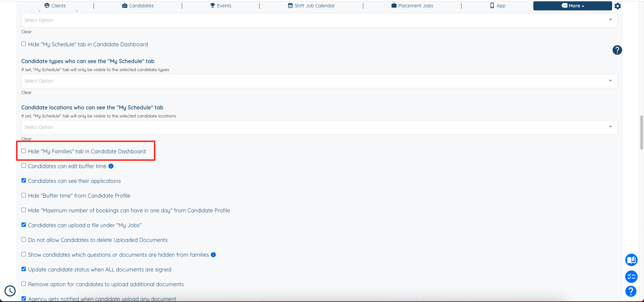Open the bottom-right help bubble icon
Image resolution: width=644 pixels, height=302 pixels.
click(x=631, y=292)
